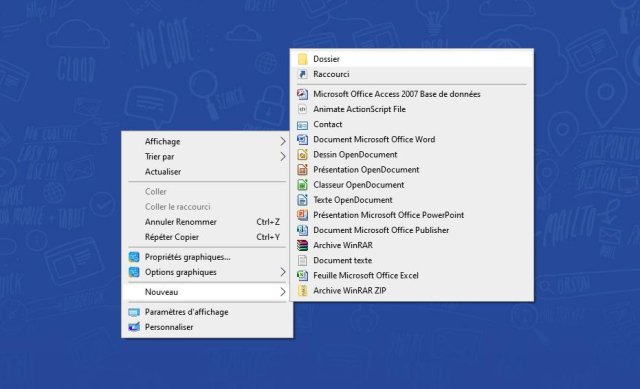Open the Affichage menu entry
The image size is (640, 389).
pos(207,142)
